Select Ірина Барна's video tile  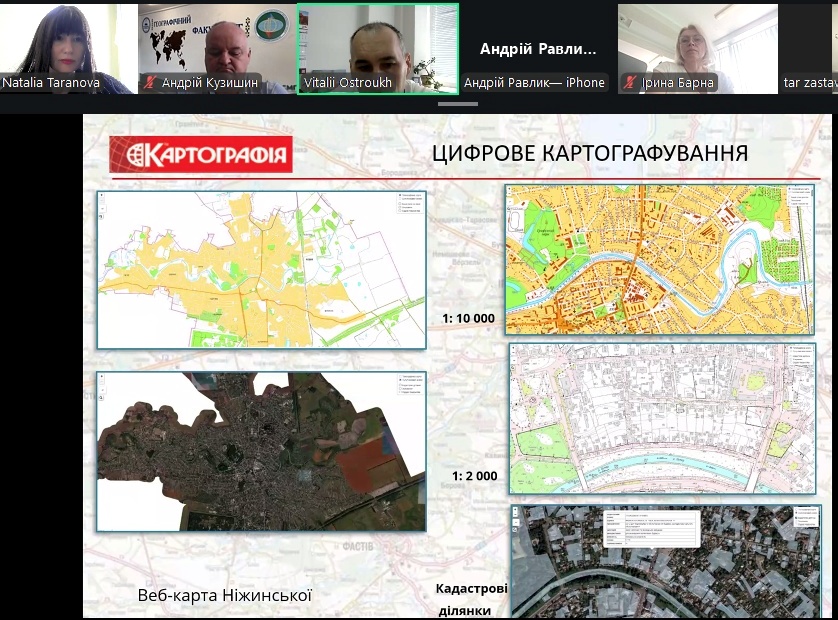click(x=697, y=49)
